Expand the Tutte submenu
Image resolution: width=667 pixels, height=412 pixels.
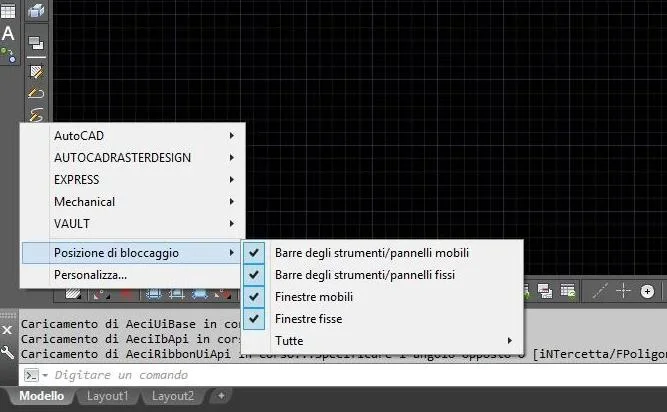(382, 341)
